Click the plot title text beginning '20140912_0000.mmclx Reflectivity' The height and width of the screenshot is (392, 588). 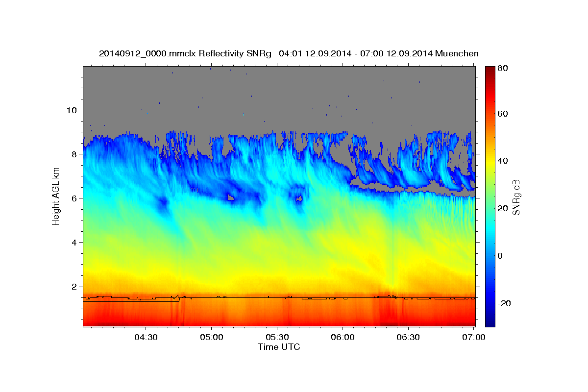289,53
